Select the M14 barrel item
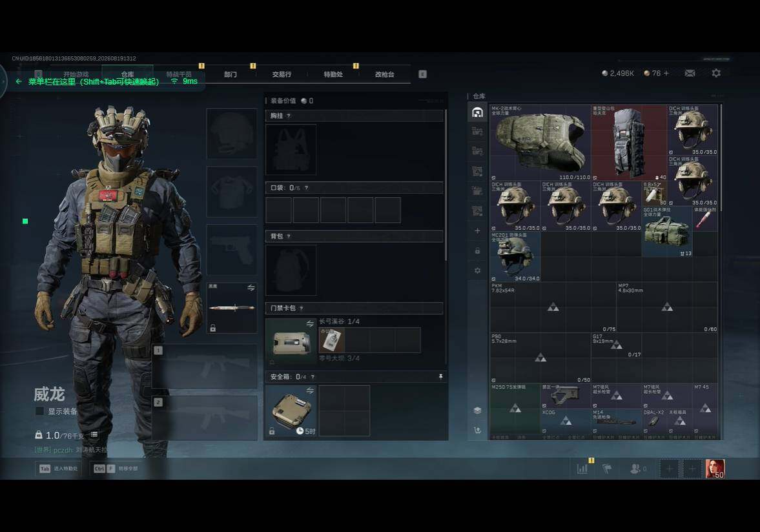The image size is (760, 532). point(617,422)
